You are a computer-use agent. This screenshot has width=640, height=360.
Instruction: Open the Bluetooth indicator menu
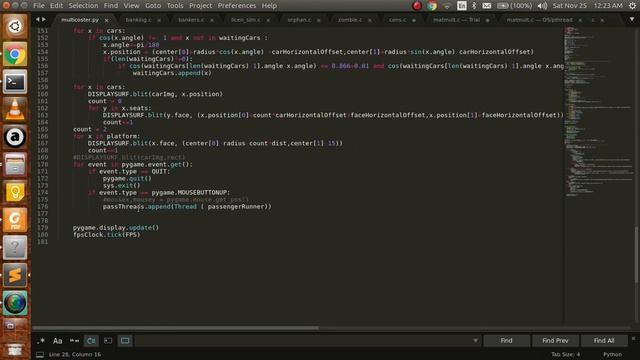pyautogui.click(x=474, y=6)
